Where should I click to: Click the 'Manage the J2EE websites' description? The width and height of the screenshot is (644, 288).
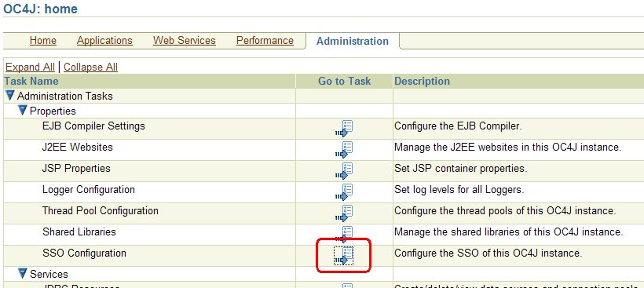point(508,147)
